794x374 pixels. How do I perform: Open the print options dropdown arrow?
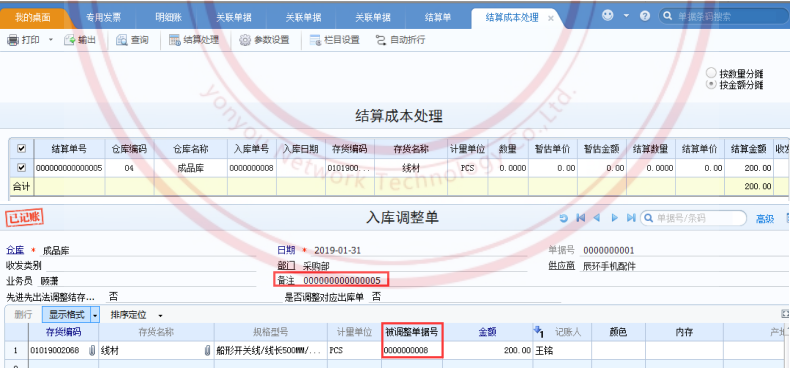tap(51, 40)
